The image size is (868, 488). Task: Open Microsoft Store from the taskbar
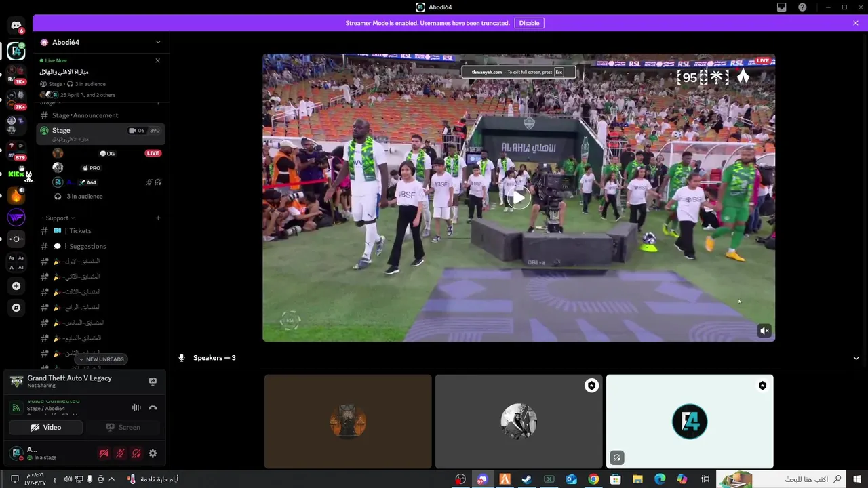[x=615, y=479]
